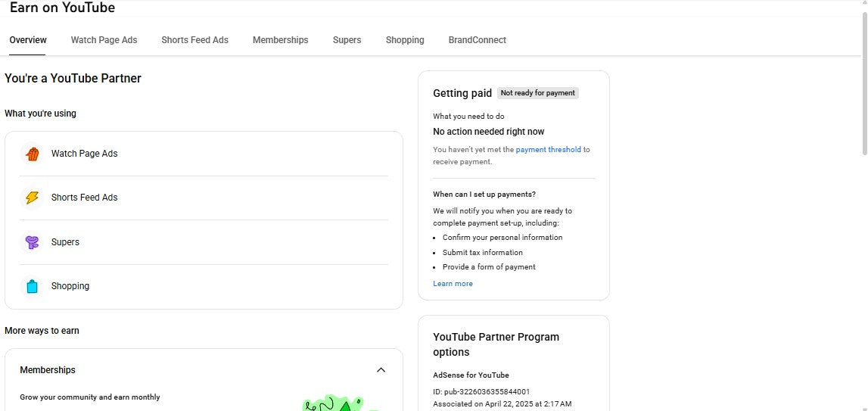Switch to the Watch Page Ads tab
The image size is (868, 411).
104,40
